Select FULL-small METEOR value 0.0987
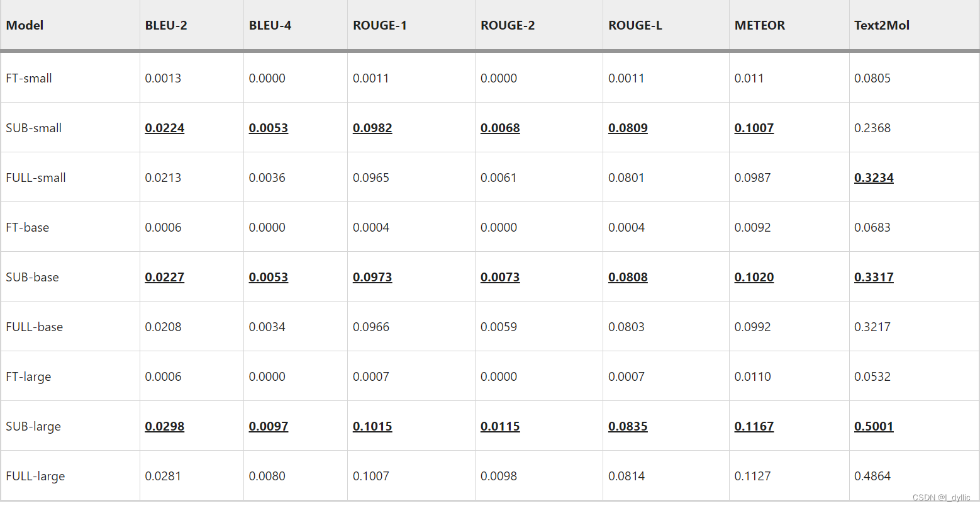This screenshot has height=508, width=980. [x=752, y=178]
